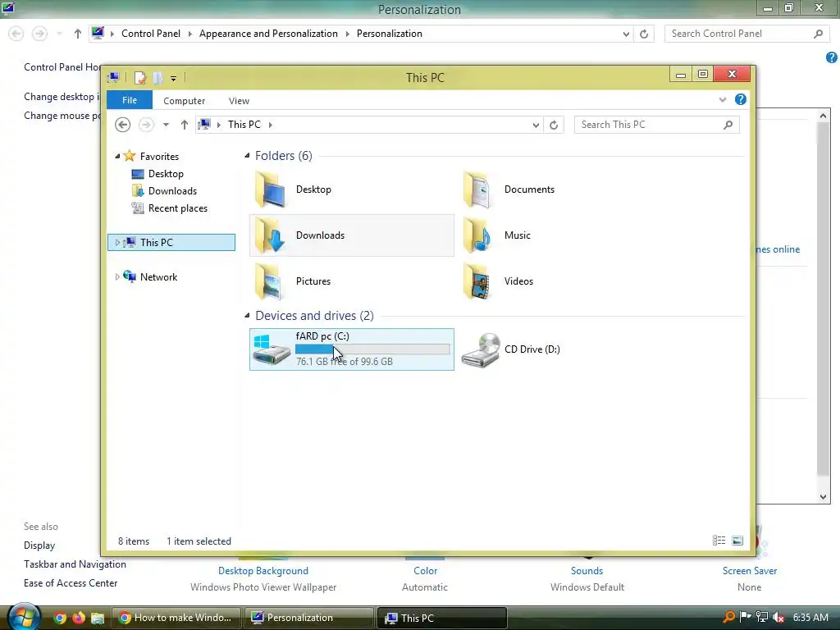Expand the This PC tree node
Screen dimensions: 840x630
point(117,243)
